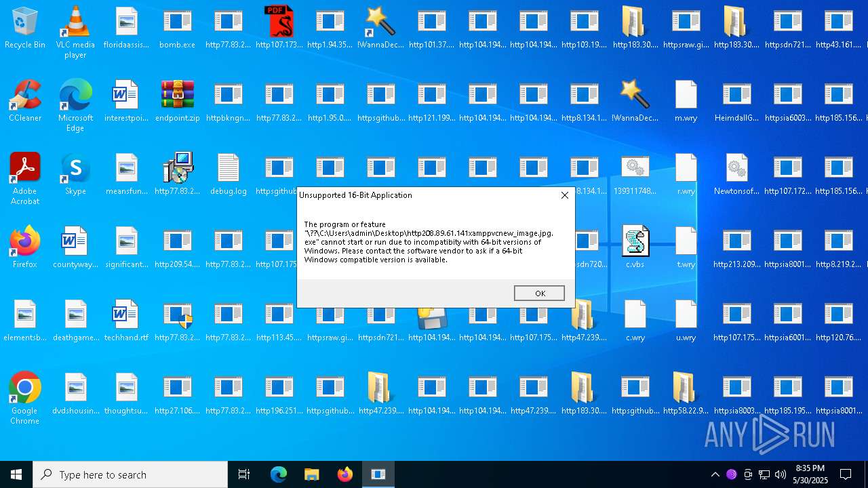Open the Windows Start menu
Image resolution: width=868 pixels, height=488 pixels.
(16, 474)
